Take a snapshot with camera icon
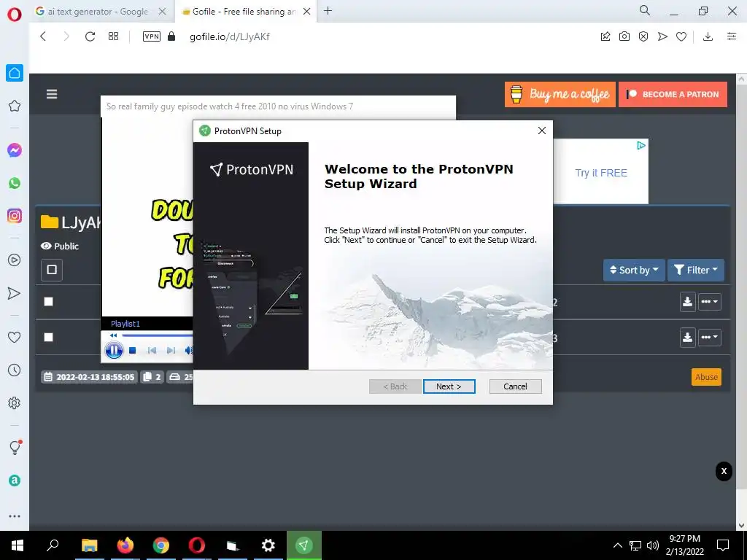 (x=624, y=36)
